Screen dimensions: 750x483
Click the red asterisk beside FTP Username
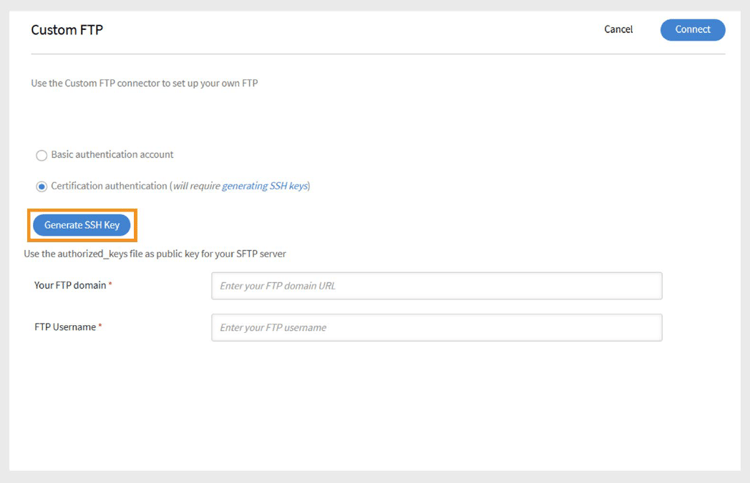click(100, 326)
